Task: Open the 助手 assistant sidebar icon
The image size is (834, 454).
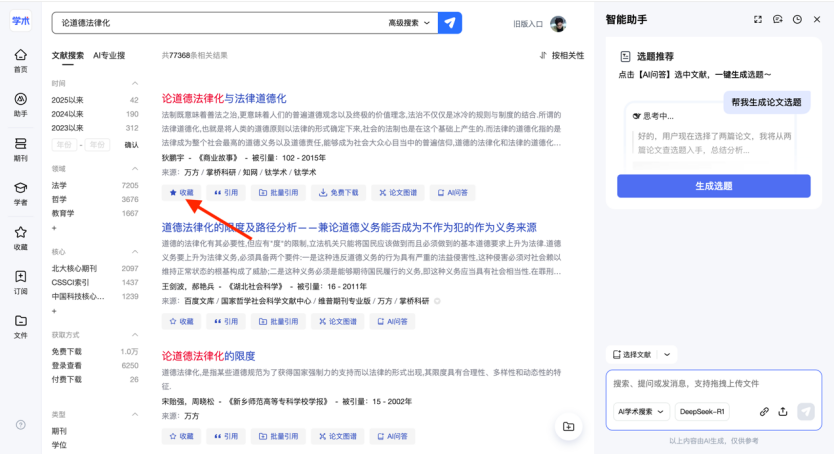Action: click(20, 105)
